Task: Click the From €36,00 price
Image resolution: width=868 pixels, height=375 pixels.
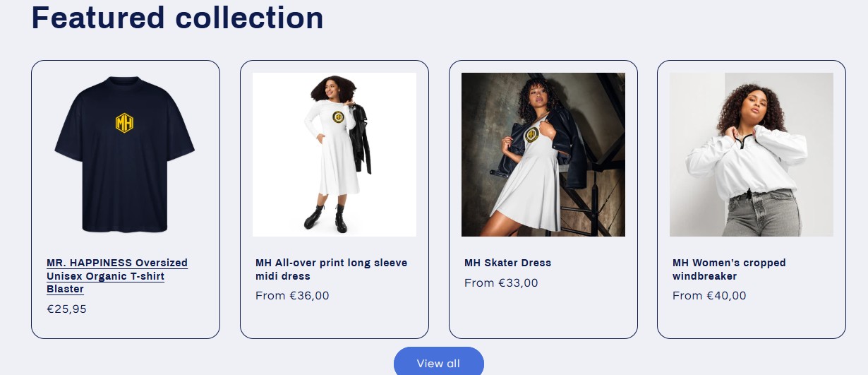Action: pos(292,295)
